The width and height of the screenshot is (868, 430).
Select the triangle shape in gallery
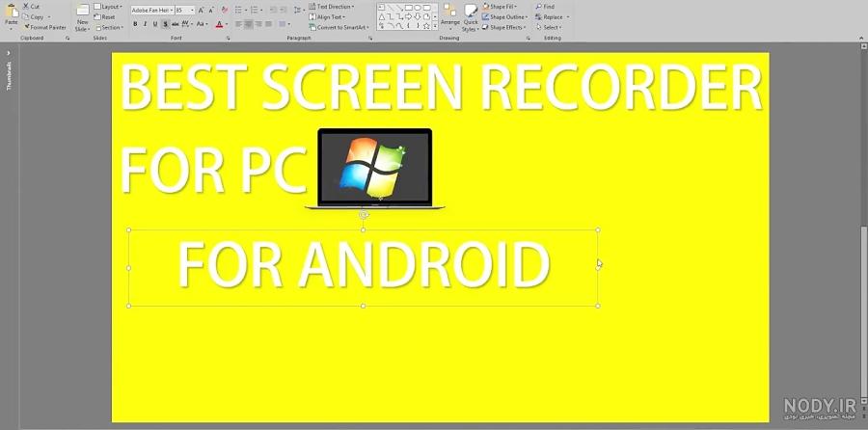[x=382, y=17]
